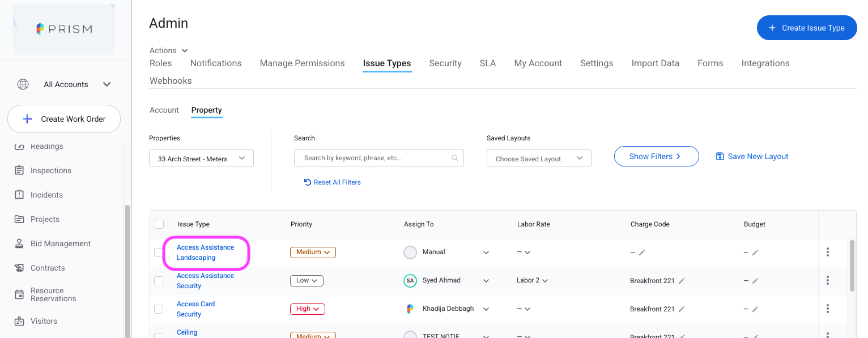
Task: Expand the Choose Saved Layout dropdown
Action: pyautogui.click(x=538, y=157)
